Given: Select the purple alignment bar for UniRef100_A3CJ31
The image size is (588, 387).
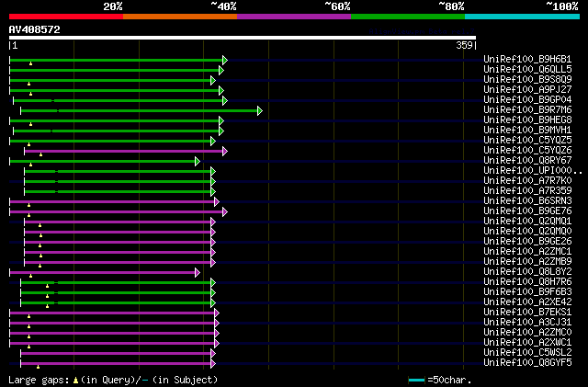Looking at the screenshot, I should pos(112,324).
